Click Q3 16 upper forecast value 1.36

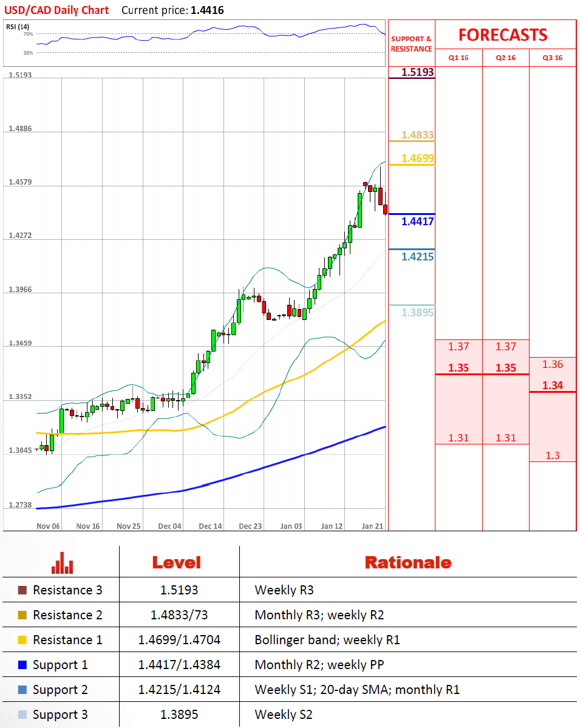553,364
